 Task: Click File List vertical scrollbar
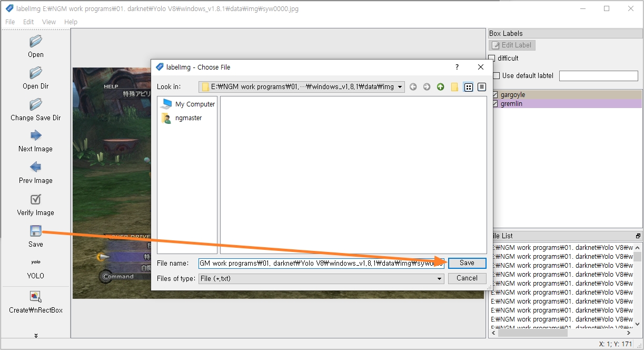(638, 257)
